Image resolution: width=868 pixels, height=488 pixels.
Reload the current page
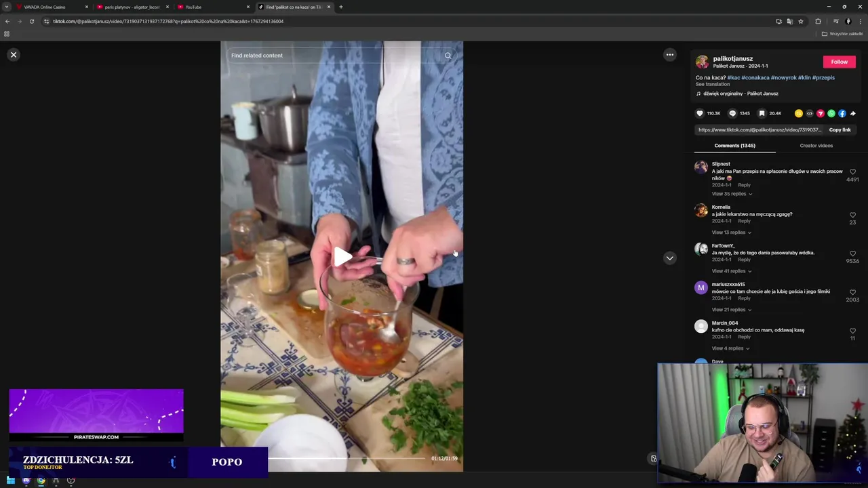[31, 21]
